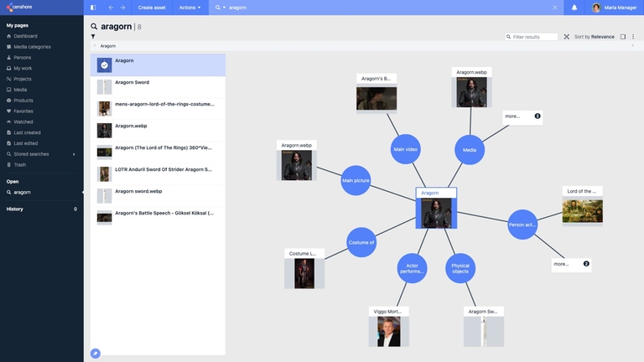This screenshot has height=362, width=644.
Task: Click breadcrumb left chevron
Action: [x=95, y=46]
